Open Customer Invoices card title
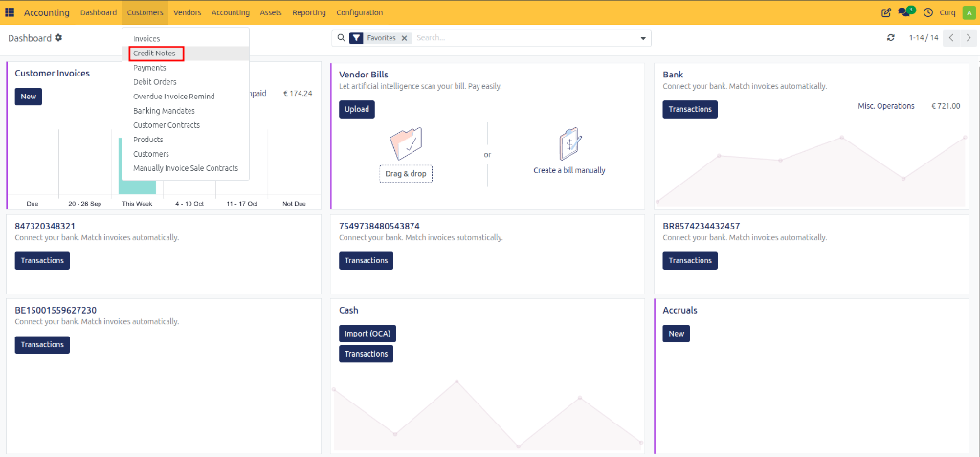 pyautogui.click(x=52, y=73)
